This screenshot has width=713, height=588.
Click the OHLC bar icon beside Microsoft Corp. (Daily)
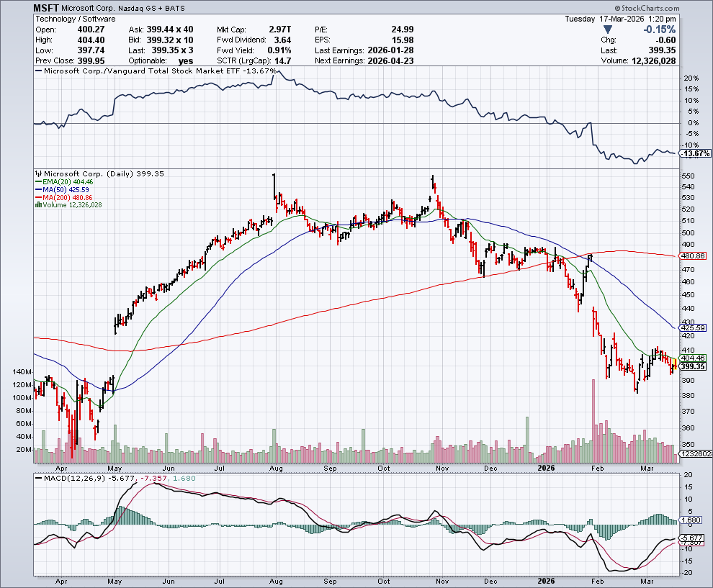click(39, 174)
